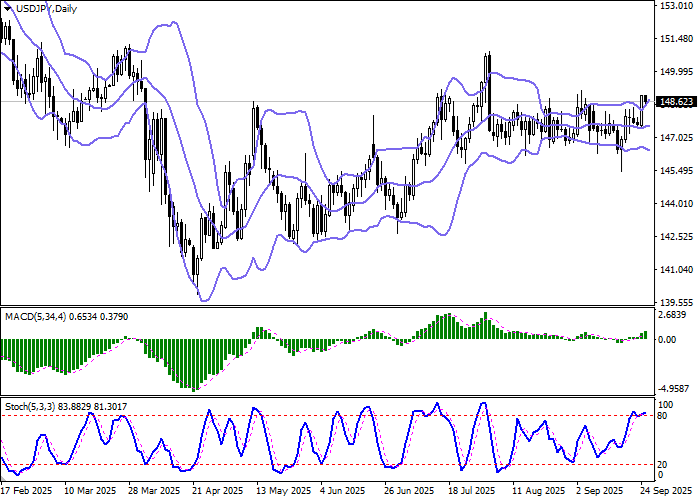Click the MACD -4.9587 axis value

[x=675, y=387]
